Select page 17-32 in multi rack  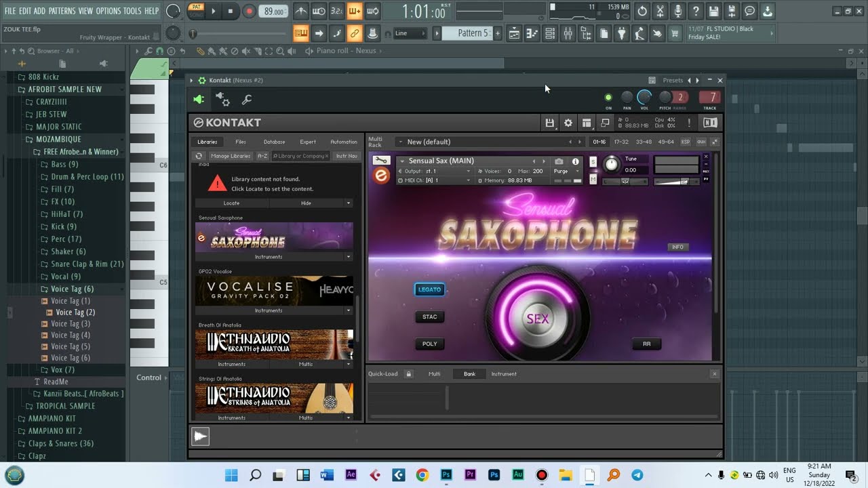click(620, 142)
